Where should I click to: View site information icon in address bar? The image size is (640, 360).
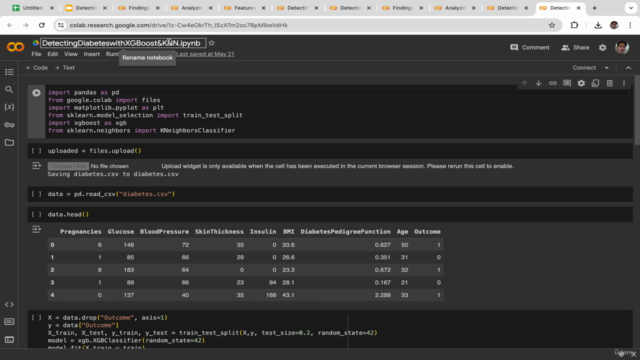tap(61, 25)
